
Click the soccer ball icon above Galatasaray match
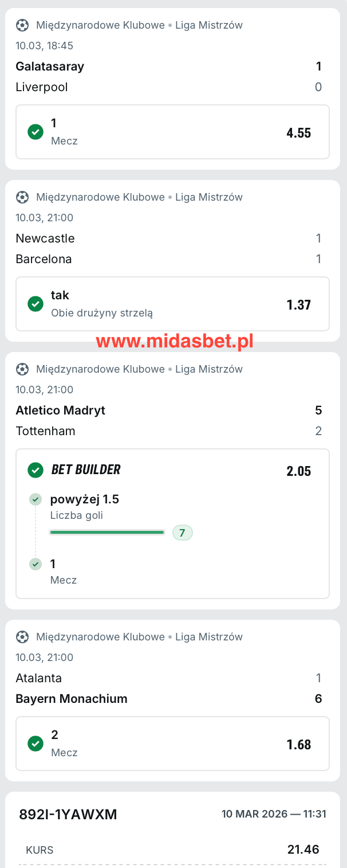pyautogui.click(x=22, y=25)
